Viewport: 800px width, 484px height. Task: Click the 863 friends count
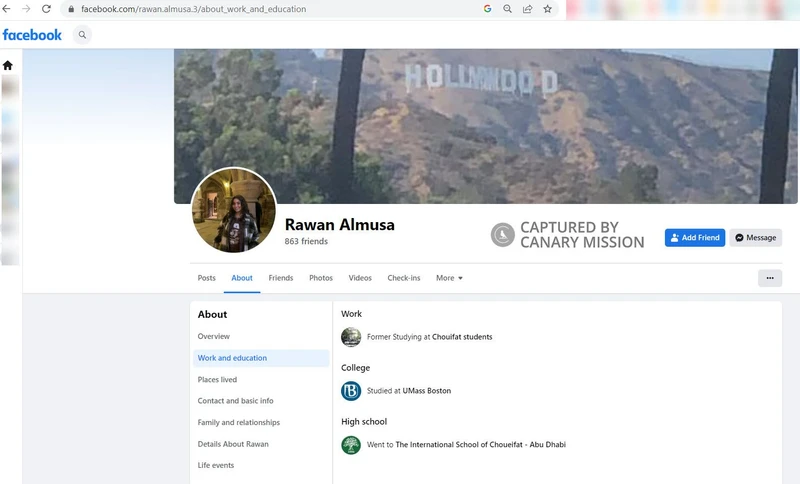[306, 241]
